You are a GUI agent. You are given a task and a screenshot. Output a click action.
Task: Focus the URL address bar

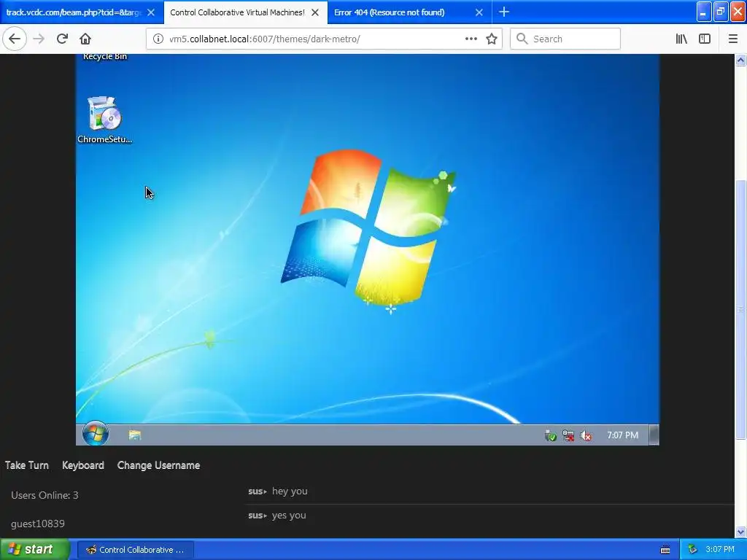(x=314, y=39)
